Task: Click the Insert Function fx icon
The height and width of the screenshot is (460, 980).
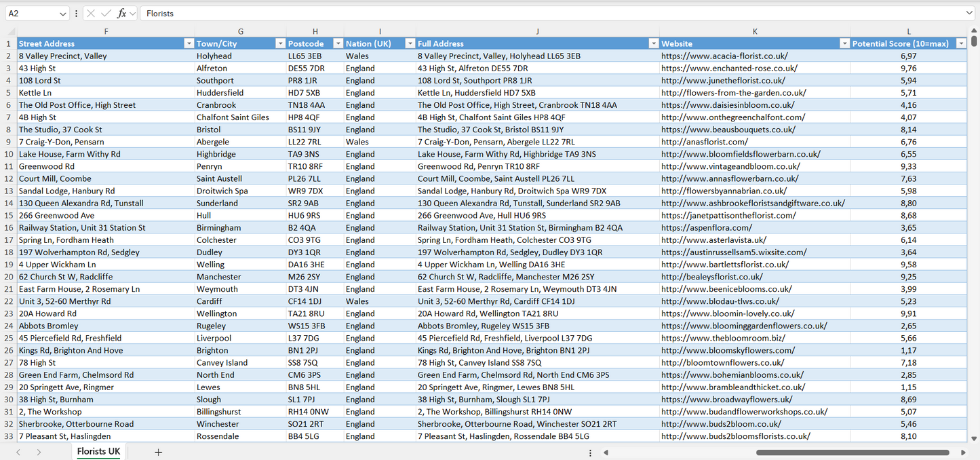Action: [121, 13]
